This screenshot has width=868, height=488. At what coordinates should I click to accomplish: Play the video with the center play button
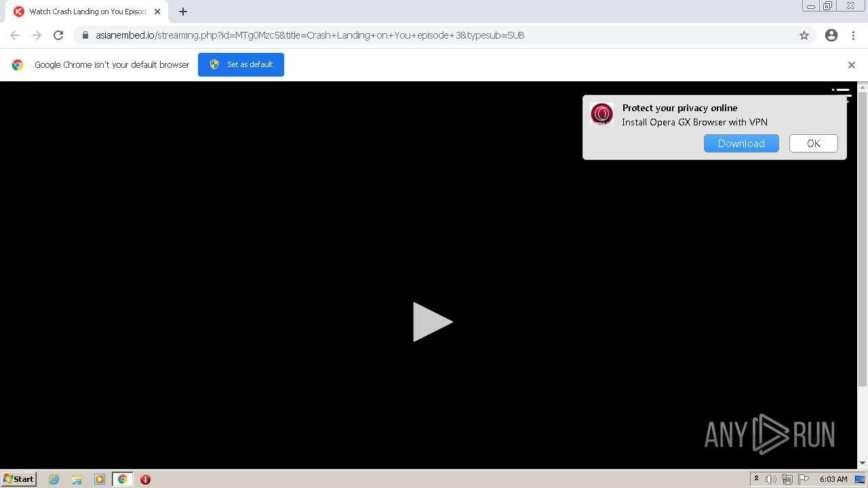[x=433, y=322]
